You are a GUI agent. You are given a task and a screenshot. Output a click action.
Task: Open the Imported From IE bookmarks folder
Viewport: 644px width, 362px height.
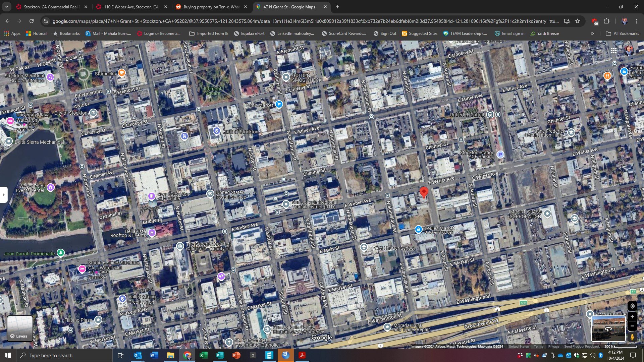(x=209, y=34)
